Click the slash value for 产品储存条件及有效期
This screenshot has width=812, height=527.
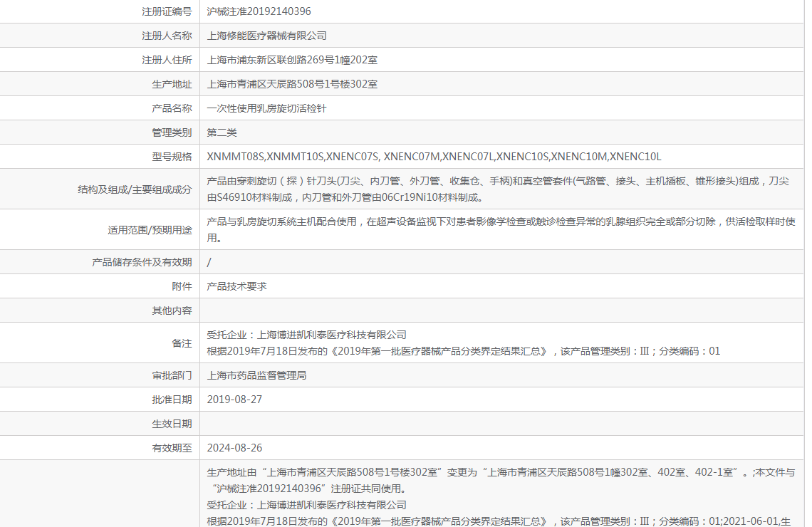pyautogui.click(x=209, y=263)
